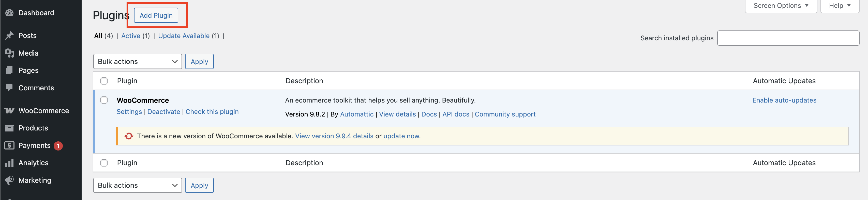Open the Dashboard menu item
This screenshot has height=200, width=868.
36,13
